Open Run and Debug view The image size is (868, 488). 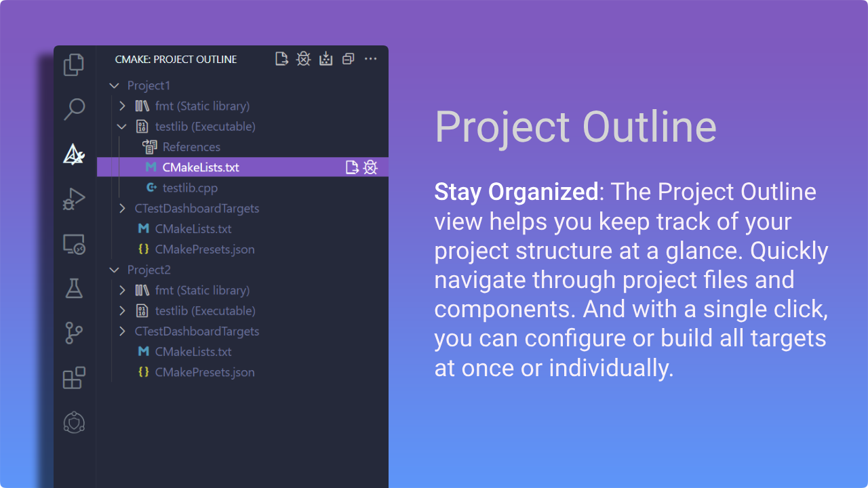[74, 199]
